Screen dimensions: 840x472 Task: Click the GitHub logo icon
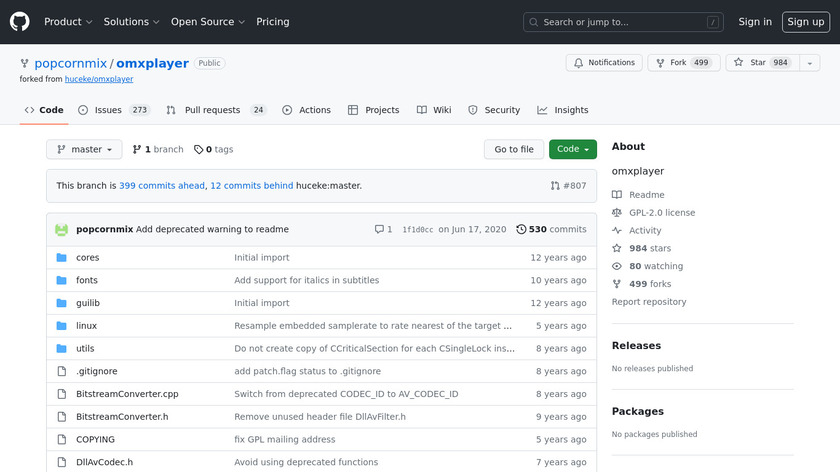(20, 22)
